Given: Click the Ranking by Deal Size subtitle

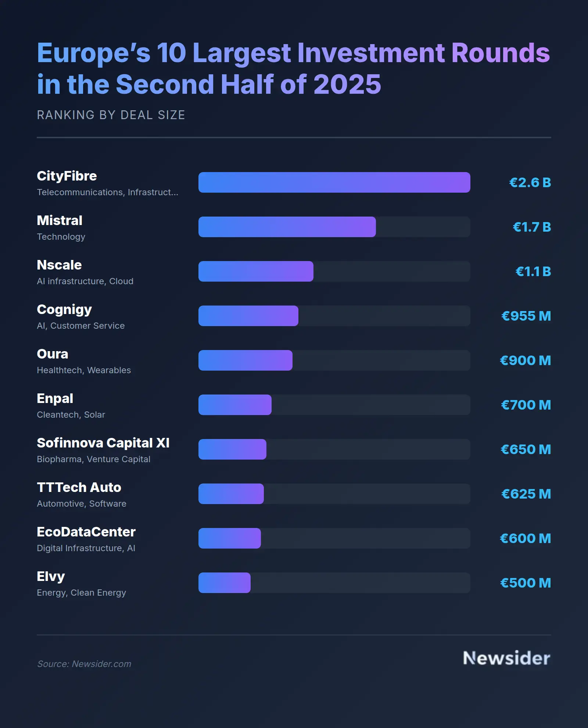Looking at the screenshot, I should (x=111, y=115).
